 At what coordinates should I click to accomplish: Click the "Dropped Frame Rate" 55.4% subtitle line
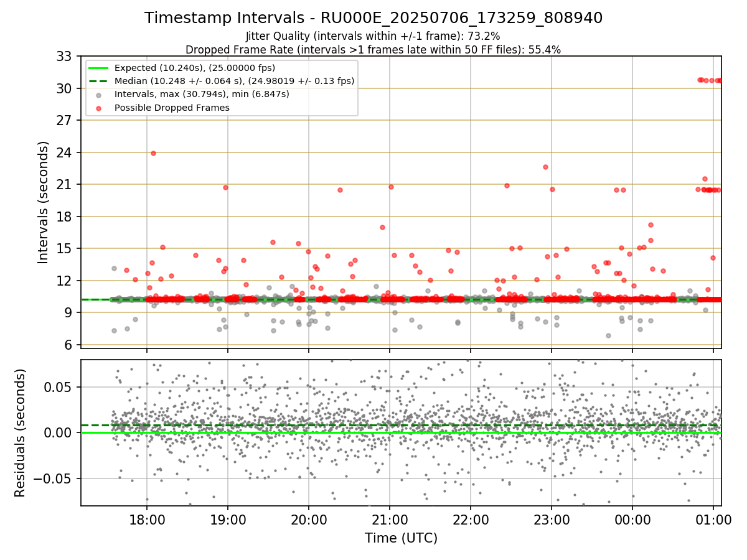tap(374, 50)
